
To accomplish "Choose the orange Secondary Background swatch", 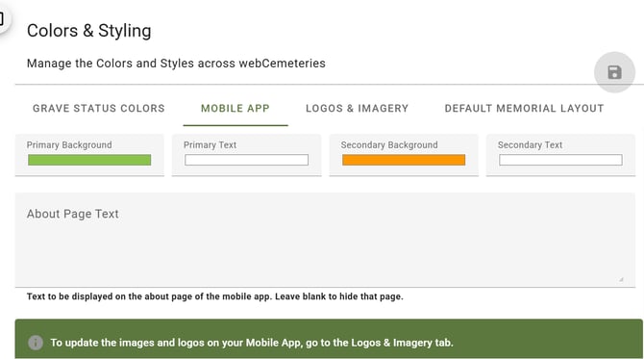I will pyautogui.click(x=404, y=160).
